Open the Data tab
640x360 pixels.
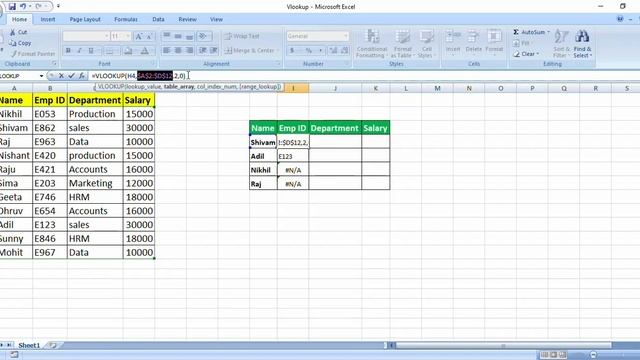[x=158, y=19]
